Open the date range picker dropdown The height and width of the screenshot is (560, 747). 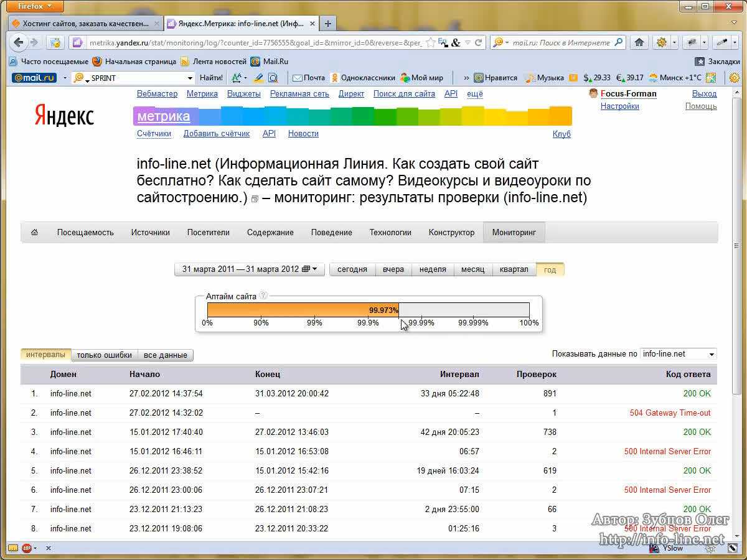pyautogui.click(x=249, y=269)
